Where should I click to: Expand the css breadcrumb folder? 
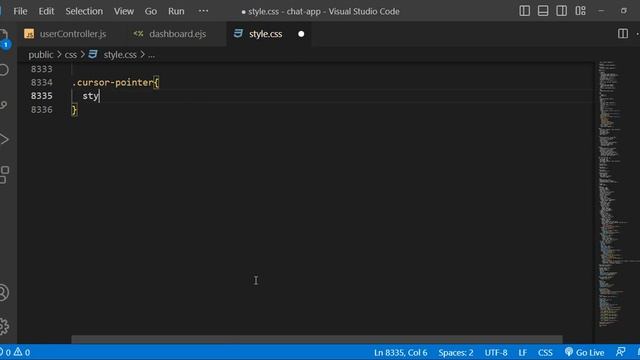pyautogui.click(x=70, y=55)
